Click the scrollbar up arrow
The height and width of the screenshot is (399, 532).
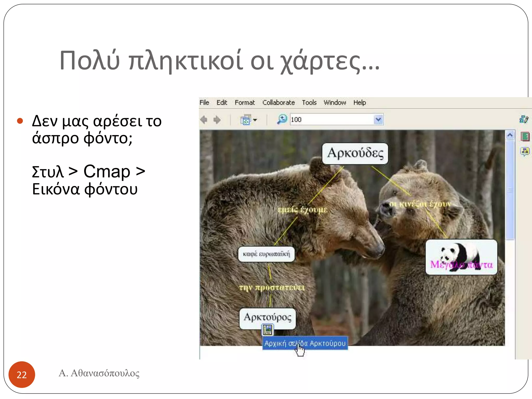click(510, 135)
